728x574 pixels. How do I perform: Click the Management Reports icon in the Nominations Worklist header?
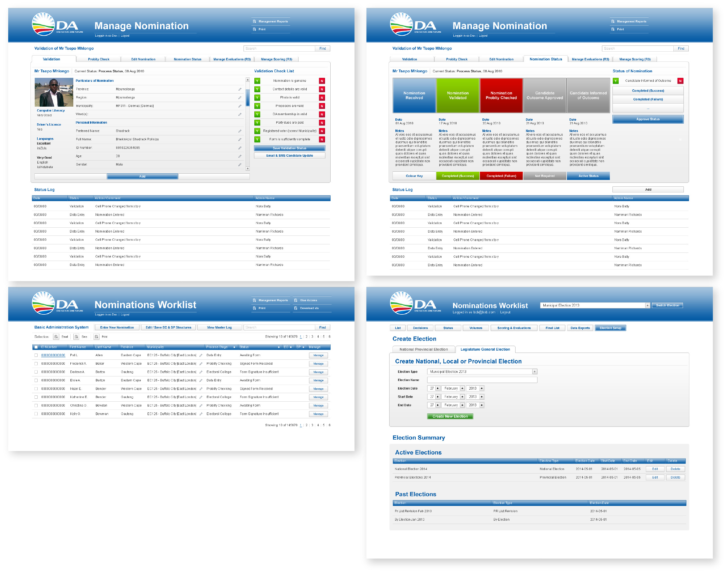tap(254, 301)
